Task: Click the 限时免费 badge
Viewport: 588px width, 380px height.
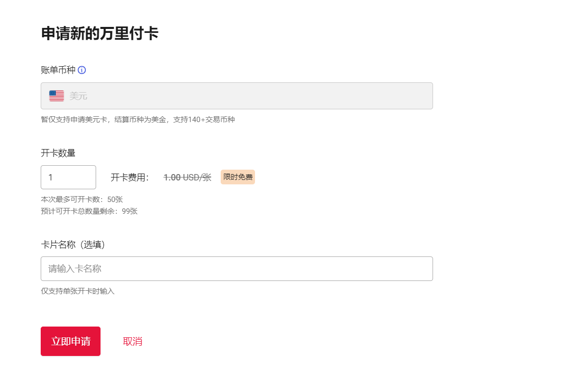Action: [x=238, y=177]
